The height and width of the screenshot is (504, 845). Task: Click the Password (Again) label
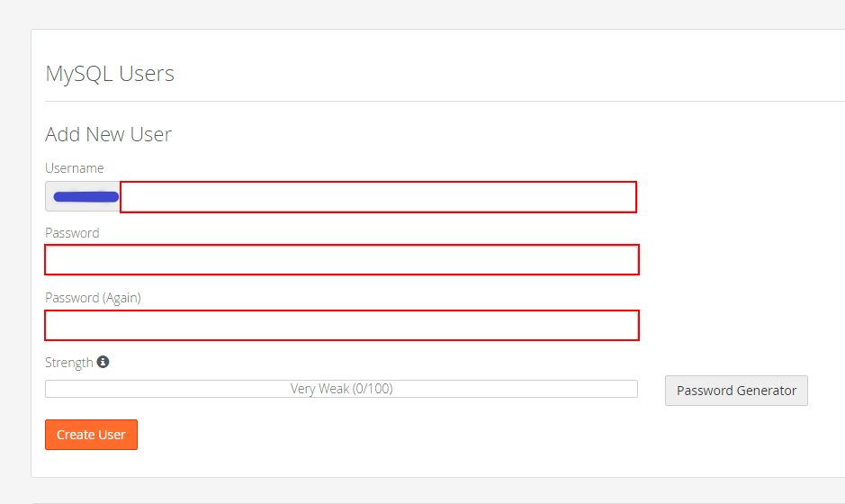[93, 298]
